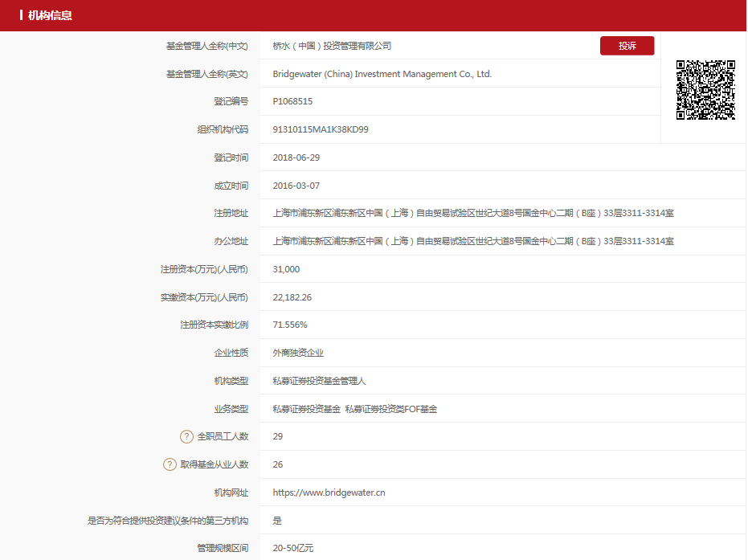The width and height of the screenshot is (748, 560).
Task: Select business type 私募证券投资基金
Action: click(x=307, y=409)
